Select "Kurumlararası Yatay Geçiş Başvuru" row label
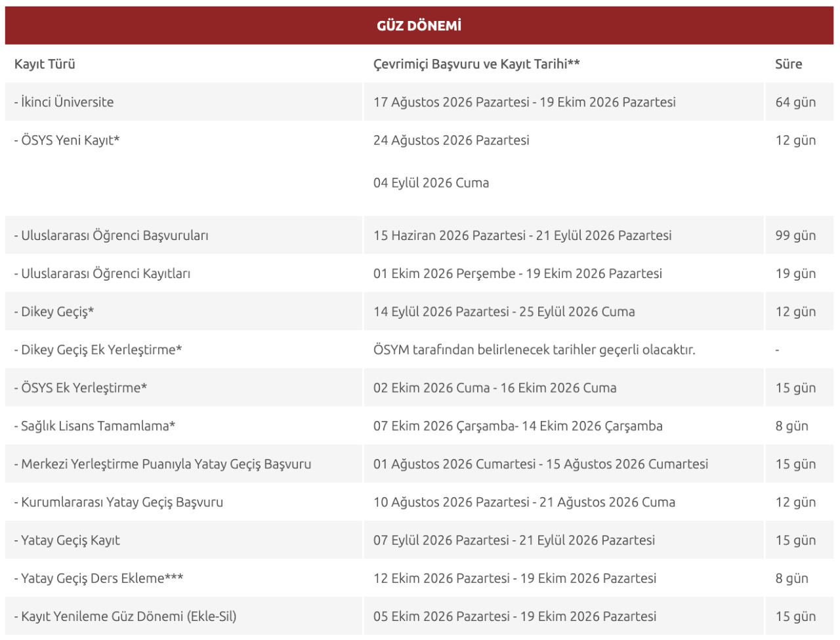 [x=119, y=502]
